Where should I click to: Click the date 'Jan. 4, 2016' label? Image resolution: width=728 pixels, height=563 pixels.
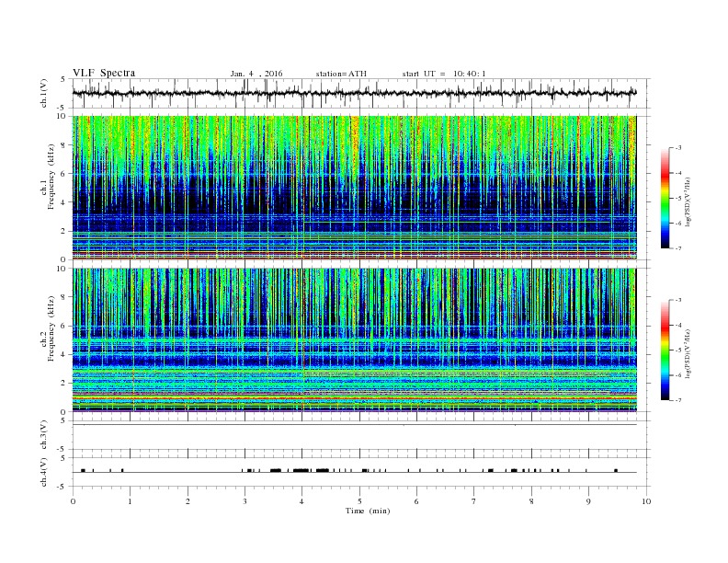256,74
